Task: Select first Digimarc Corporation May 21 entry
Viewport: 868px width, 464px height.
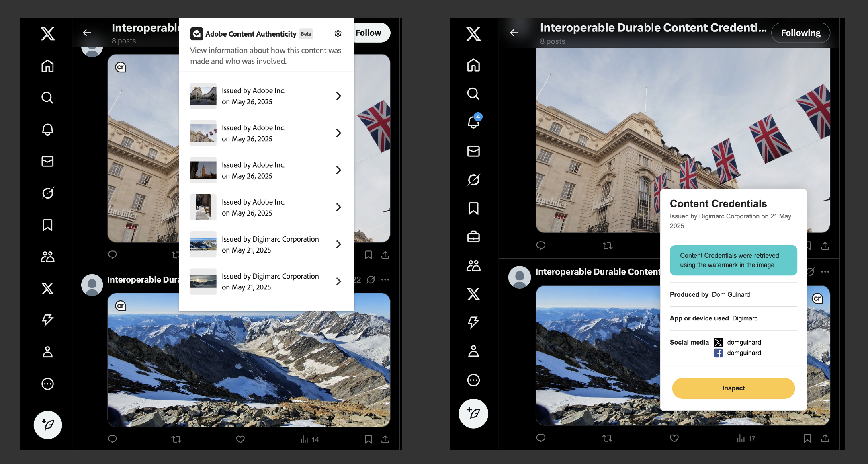Action: [270, 244]
